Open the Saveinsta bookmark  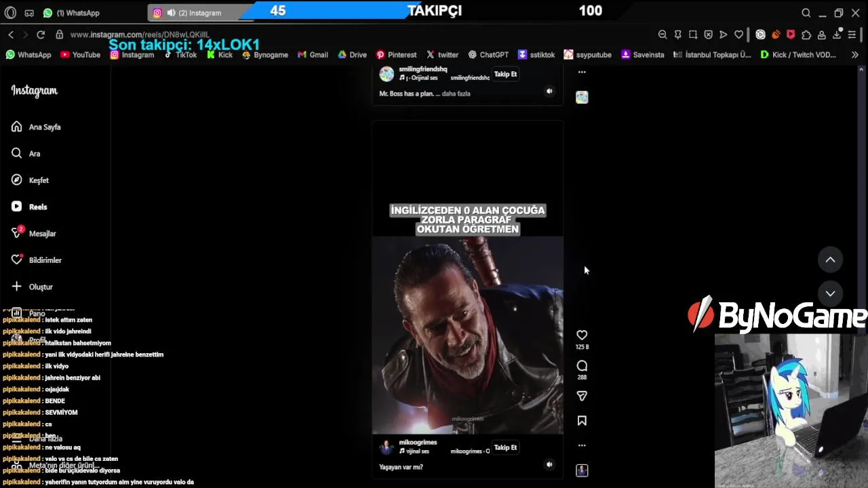coord(643,55)
